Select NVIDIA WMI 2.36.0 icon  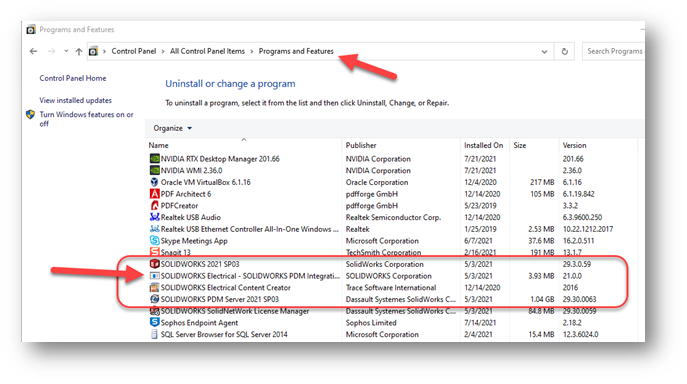click(154, 170)
